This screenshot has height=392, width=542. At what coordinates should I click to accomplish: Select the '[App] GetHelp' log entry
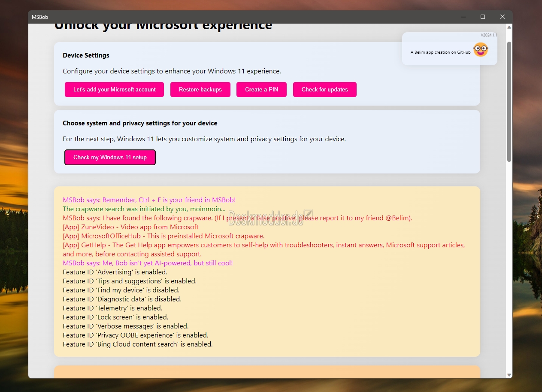tap(263, 249)
